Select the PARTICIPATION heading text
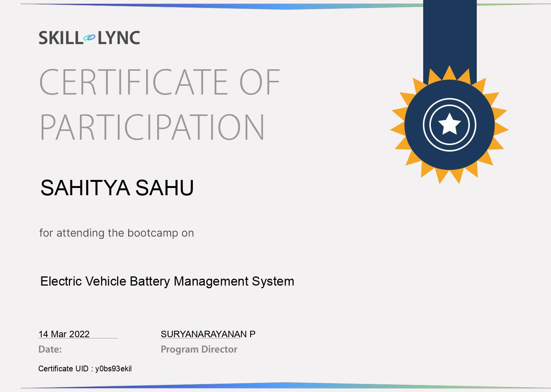This screenshot has height=392, width=551. (152, 127)
